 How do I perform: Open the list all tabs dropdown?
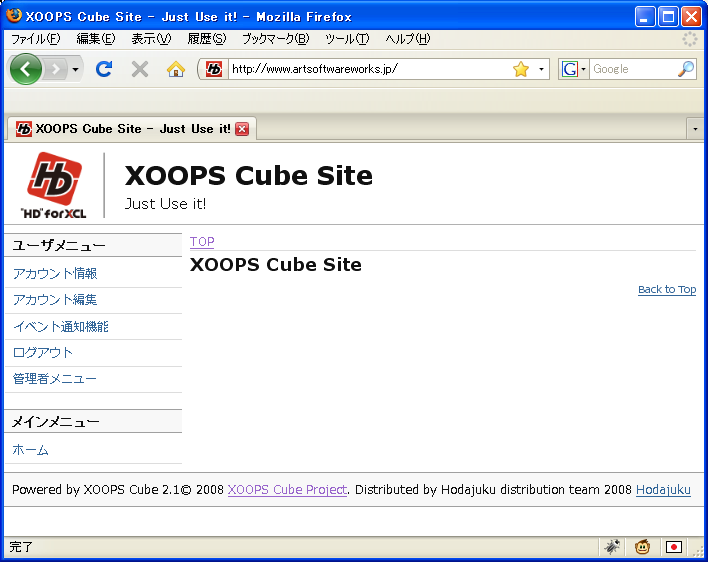[x=695, y=129]
